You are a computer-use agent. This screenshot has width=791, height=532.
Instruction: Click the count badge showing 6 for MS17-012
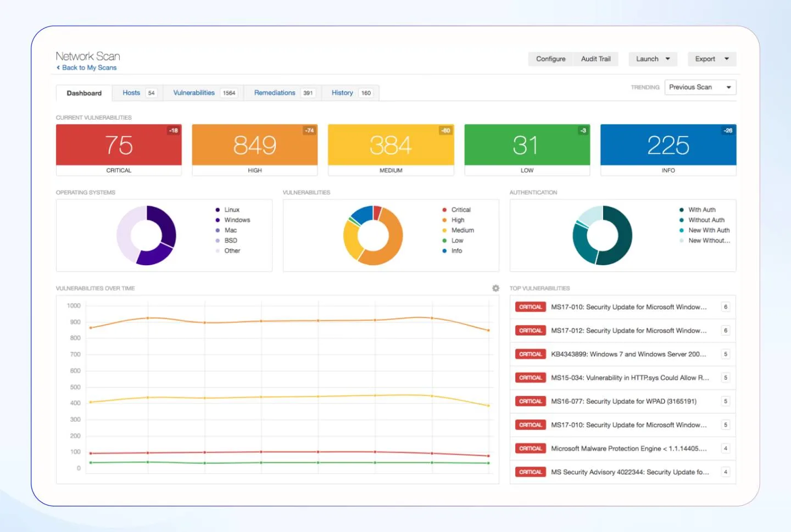point(726,331)
